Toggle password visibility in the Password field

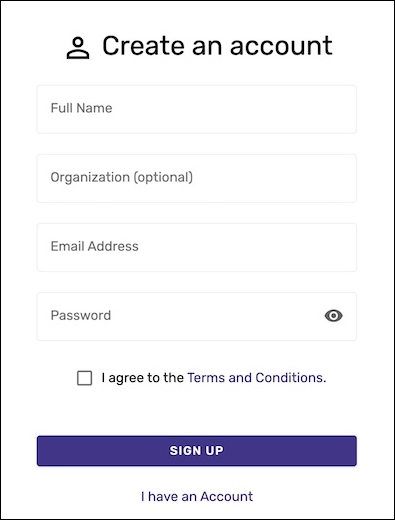click(x=333, y=315)
